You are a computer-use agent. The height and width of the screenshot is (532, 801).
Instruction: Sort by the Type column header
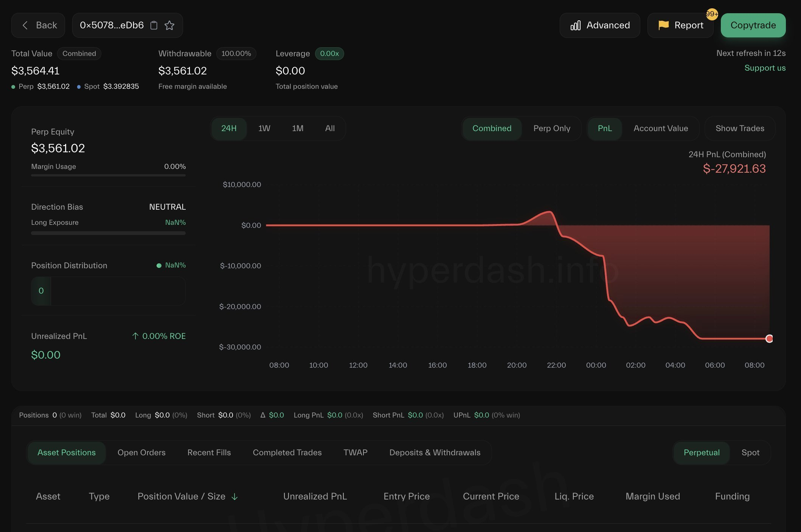[99, 496]
